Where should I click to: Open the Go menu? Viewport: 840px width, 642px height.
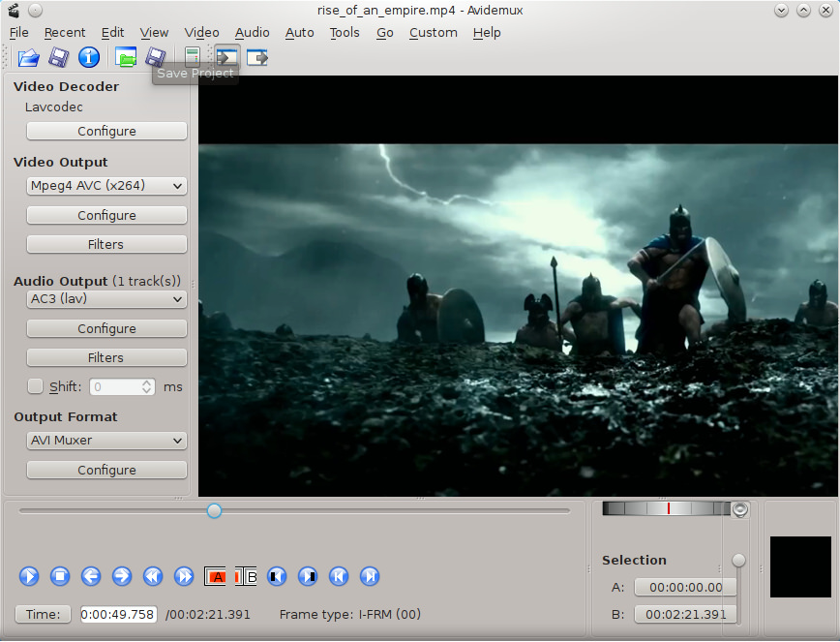[384, 33]
